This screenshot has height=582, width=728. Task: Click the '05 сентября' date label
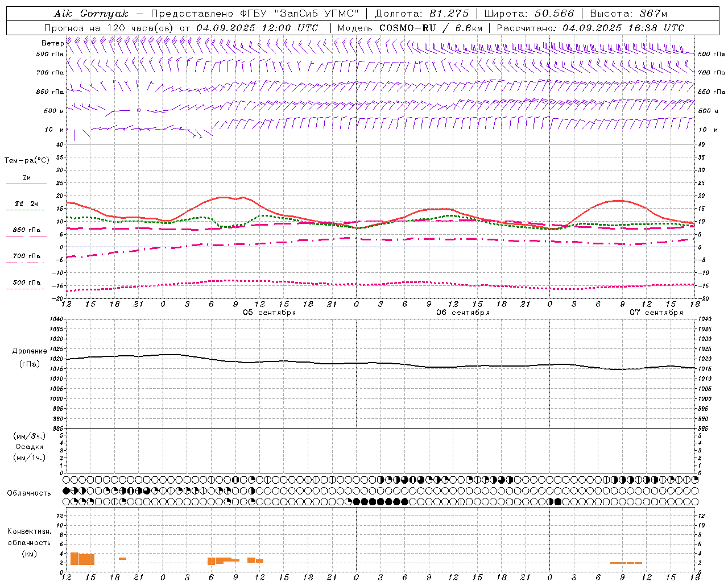pyautogui.click(x=270, y=313)
